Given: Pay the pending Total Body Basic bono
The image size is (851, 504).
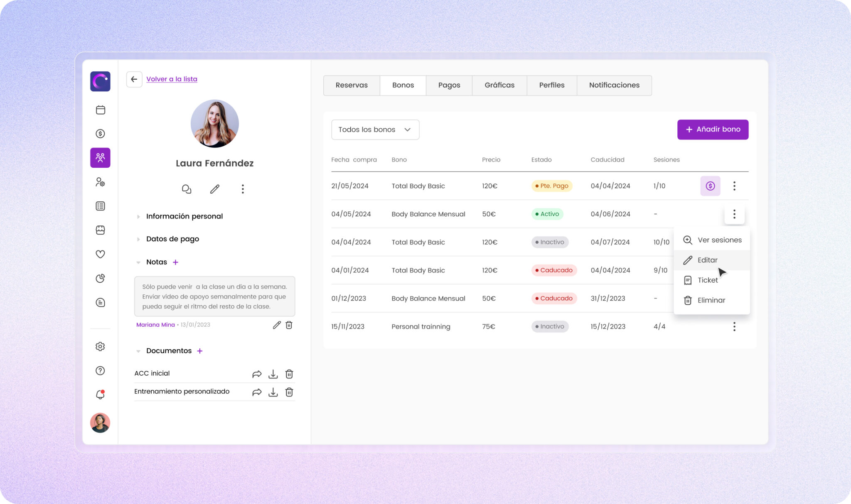Looking at the screenshot, I should tap(710, 186).
